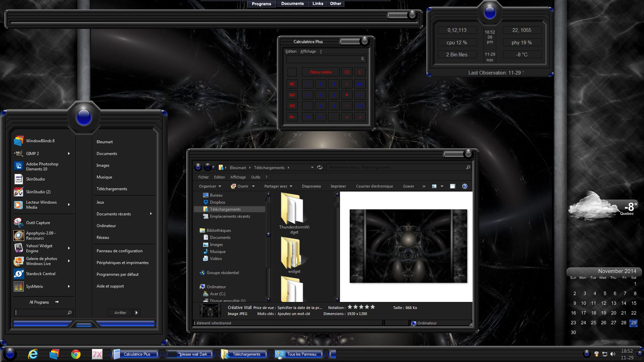644x362 pixels.
Task: Switch to the Links tab at top
Action: coord(318,4)
